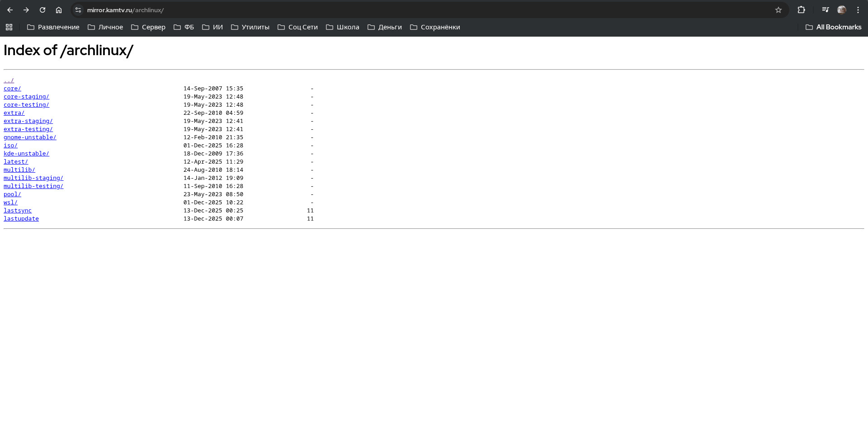The width and height of the screenshot is (868, 443).
Task: Click the date 14-Sep-2007 15:35
Action: click(213, 89)
